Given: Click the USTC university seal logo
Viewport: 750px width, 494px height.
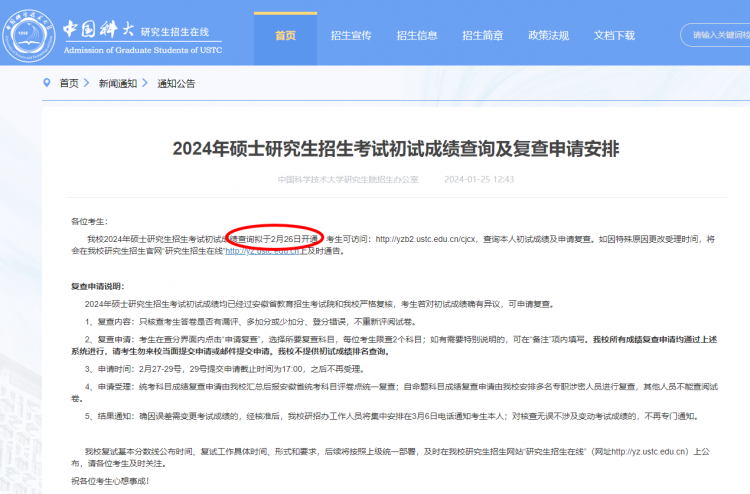Looking at the screenshot, I should coord(30,34).
